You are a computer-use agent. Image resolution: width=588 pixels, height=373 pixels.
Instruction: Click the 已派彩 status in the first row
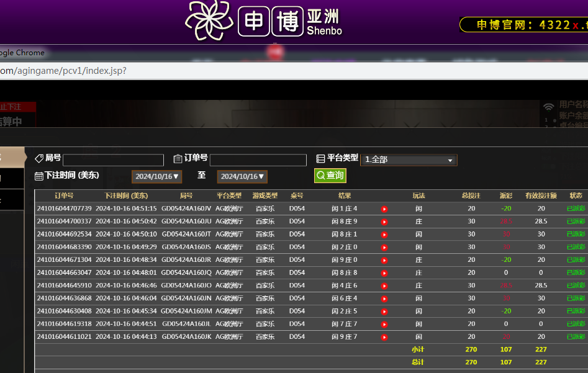coord(576,209)
